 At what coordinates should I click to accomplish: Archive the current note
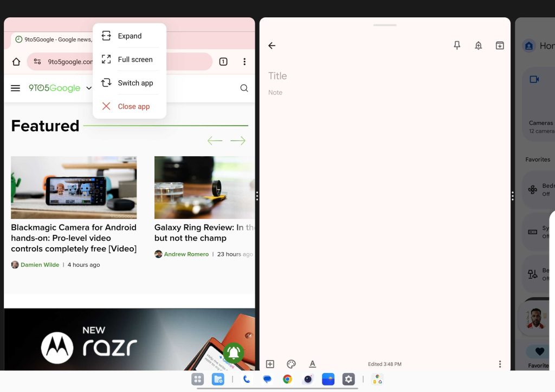(x=500, y=46)
